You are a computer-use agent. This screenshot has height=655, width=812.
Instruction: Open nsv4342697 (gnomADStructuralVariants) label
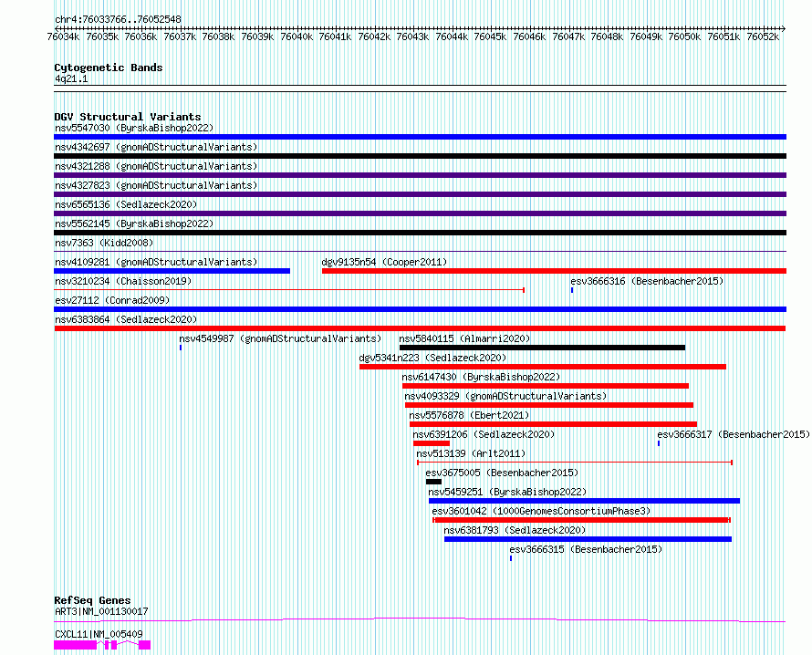coord(156,147)
